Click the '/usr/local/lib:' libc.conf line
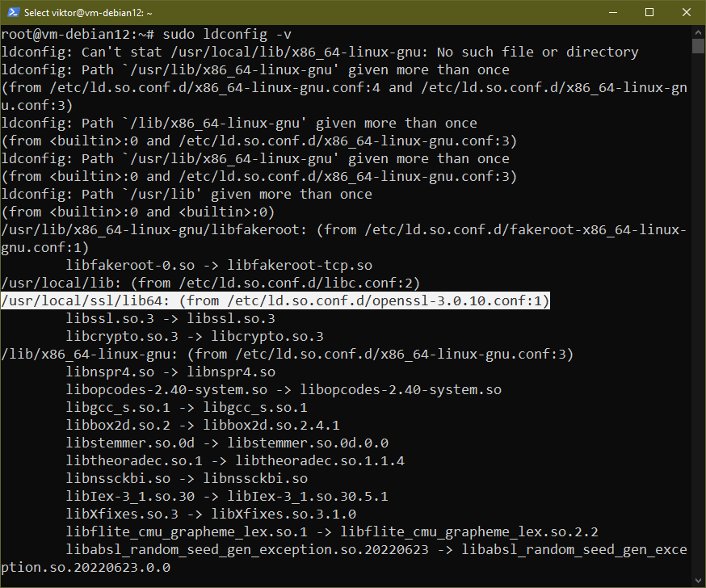This screenshot has width=706, height=588. (x=210, y=283)
